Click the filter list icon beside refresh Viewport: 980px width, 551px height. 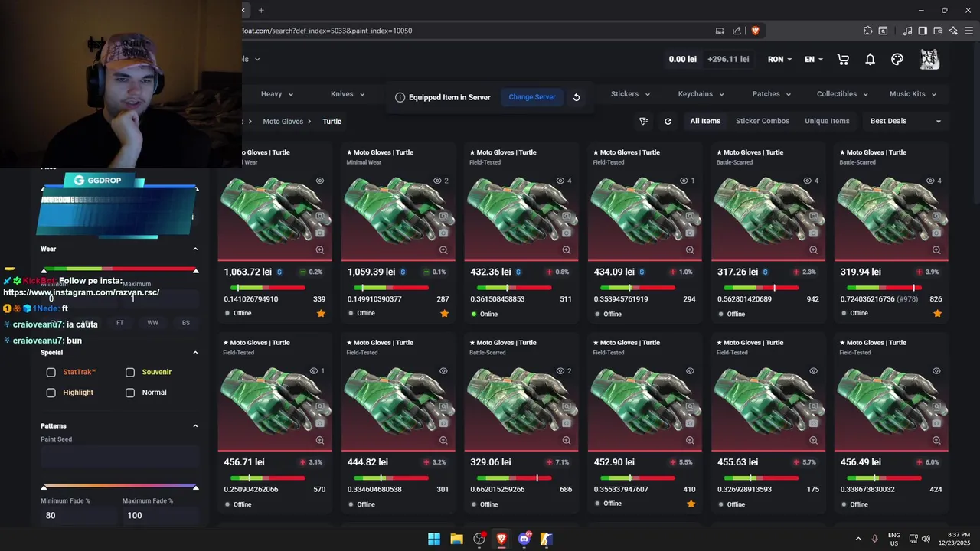pyautogui.click(x=644, y=121)
